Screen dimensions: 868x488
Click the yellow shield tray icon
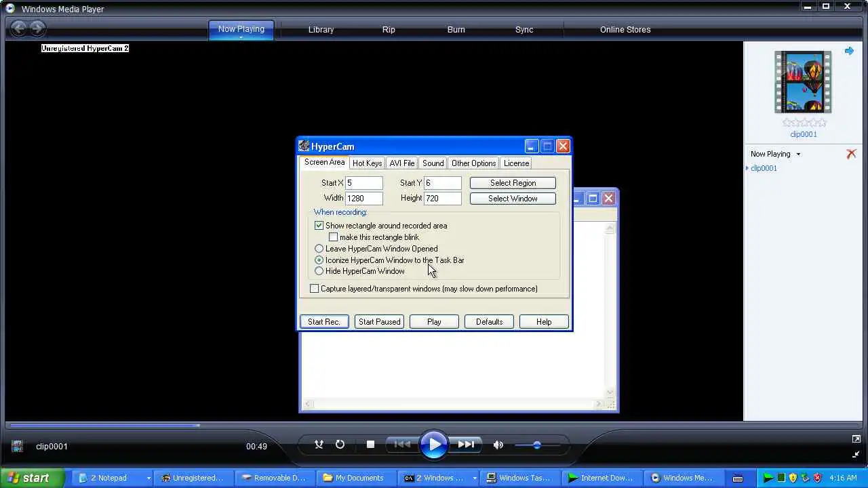(x=793, y=478)
